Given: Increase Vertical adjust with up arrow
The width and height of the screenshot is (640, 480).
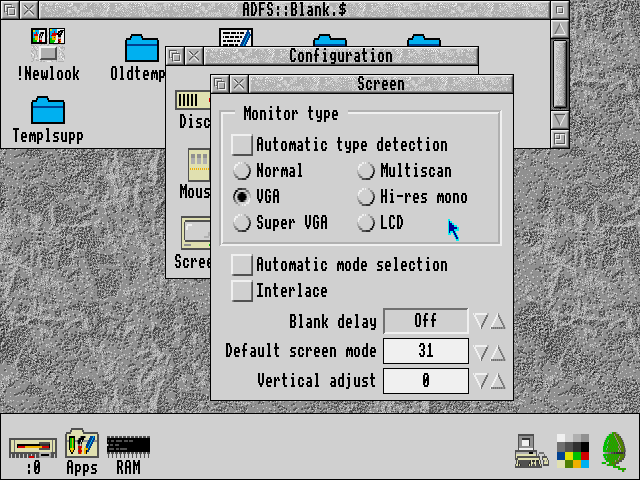Looking at the screenshot, I should coord(498,381).
